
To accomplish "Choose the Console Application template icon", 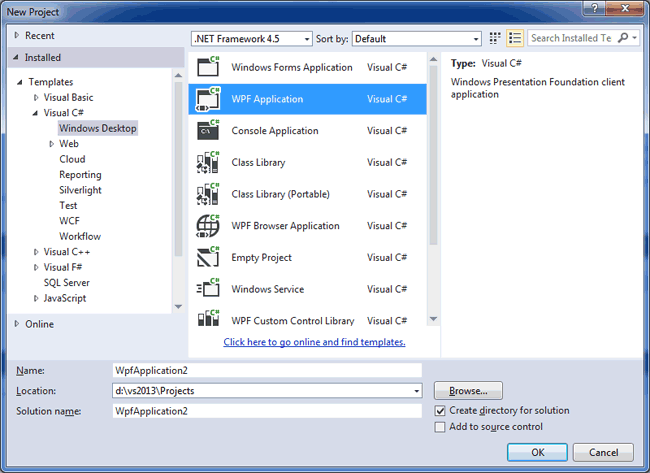I will click(x=208, y=130).
